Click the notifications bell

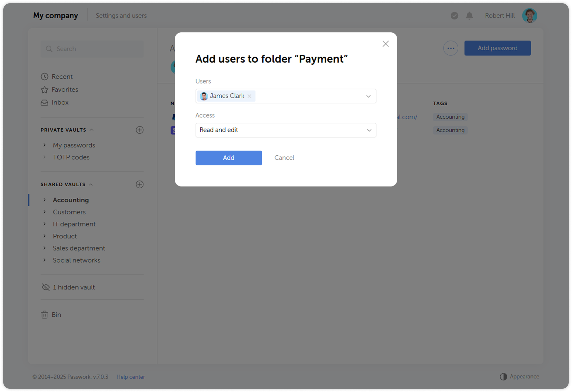[x=469, y=16]
